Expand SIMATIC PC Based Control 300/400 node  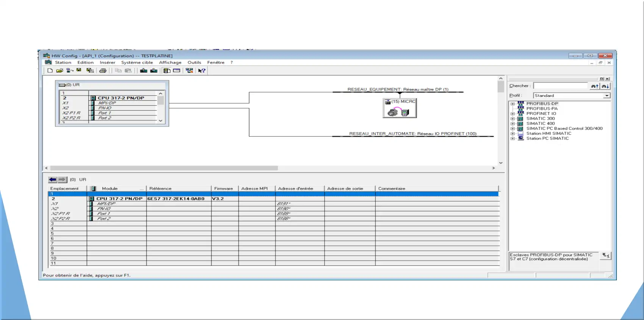tap(513, 128)
